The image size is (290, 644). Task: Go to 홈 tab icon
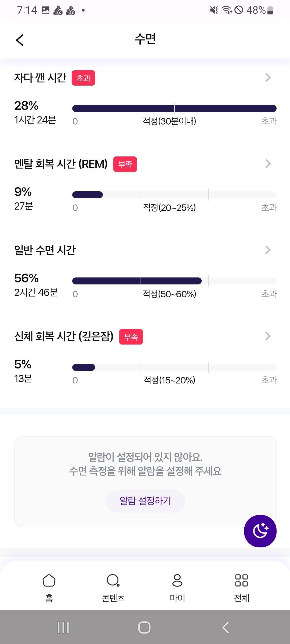tap(49, 580)
